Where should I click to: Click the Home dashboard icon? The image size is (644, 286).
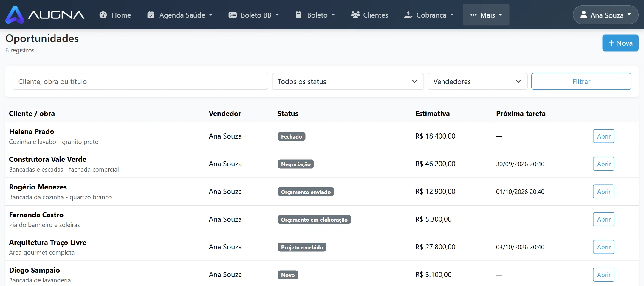(103, 15)
